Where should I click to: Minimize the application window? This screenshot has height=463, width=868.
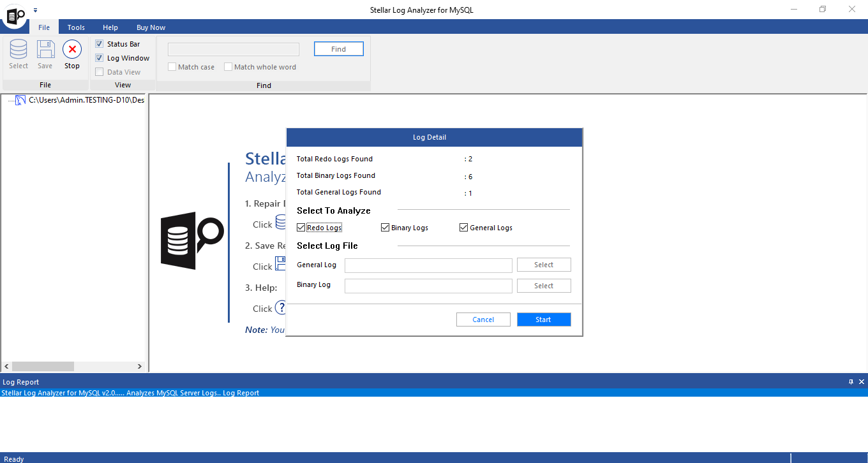click(793, 10)
